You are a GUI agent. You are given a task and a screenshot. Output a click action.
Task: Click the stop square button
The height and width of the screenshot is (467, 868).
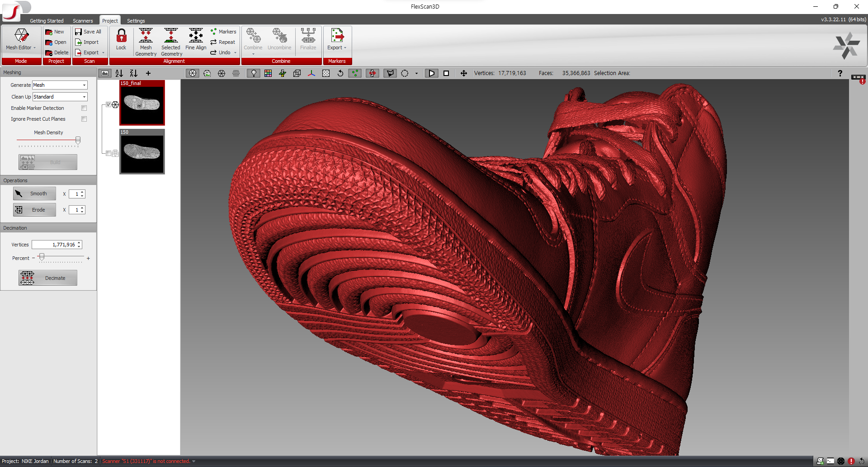[446, 73]
